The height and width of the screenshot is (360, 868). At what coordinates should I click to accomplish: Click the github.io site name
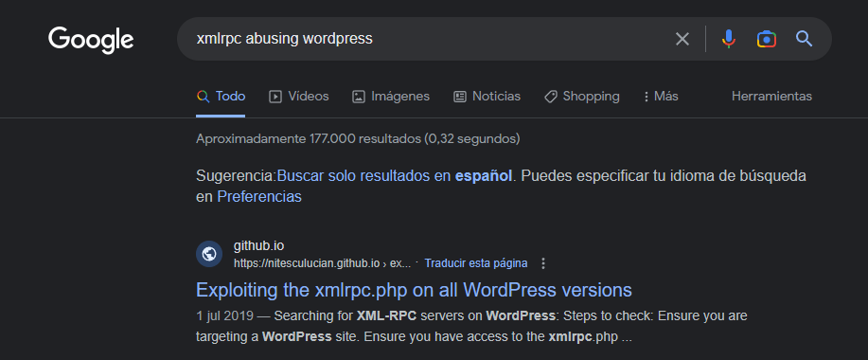point(258,246)
